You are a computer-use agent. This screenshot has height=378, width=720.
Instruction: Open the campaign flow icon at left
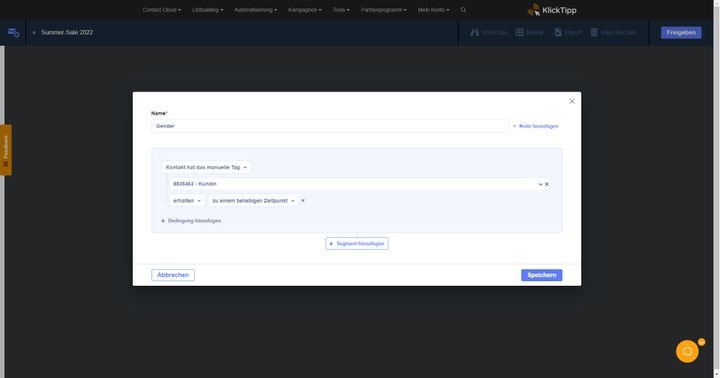coord(13,32)
